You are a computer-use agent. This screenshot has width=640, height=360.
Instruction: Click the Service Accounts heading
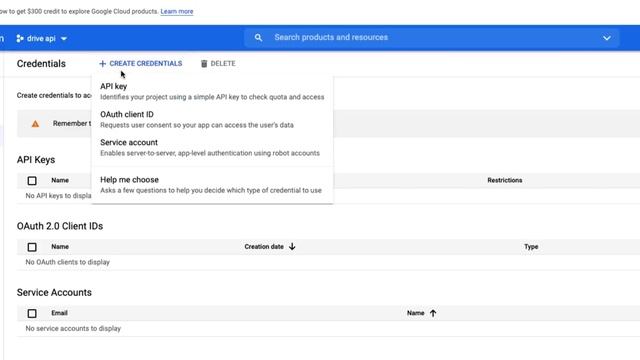tap(54, 293)
